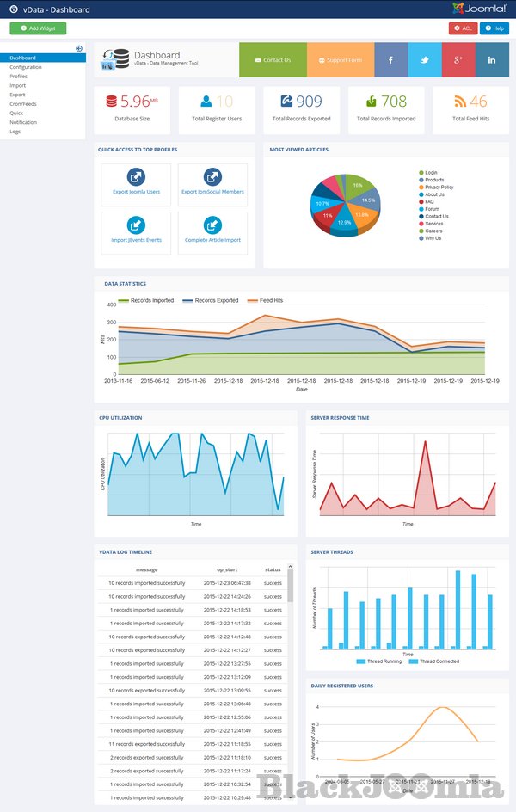This screenshot has height=812, width=516.
Task: Toggle Records Imported legend series
Action: click(146, 301)
